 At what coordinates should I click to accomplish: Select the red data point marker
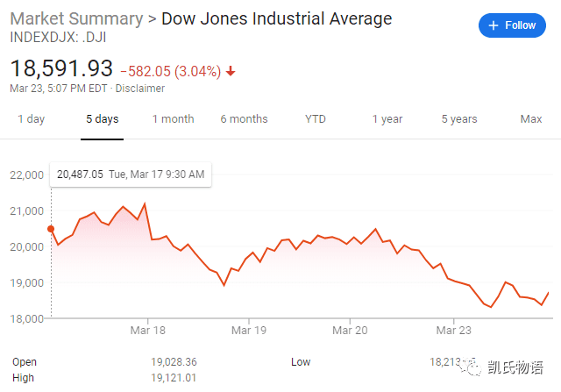(51, 229)
